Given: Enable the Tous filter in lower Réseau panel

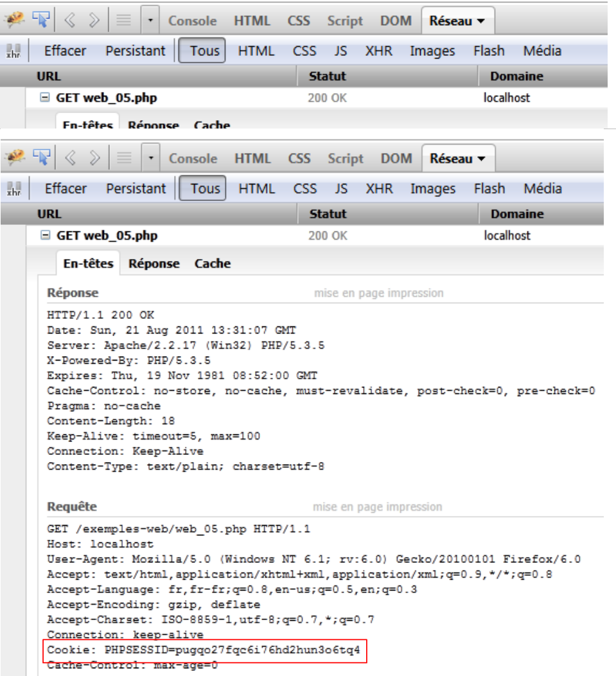Looking at the screenshot, I should coord(205,189).
